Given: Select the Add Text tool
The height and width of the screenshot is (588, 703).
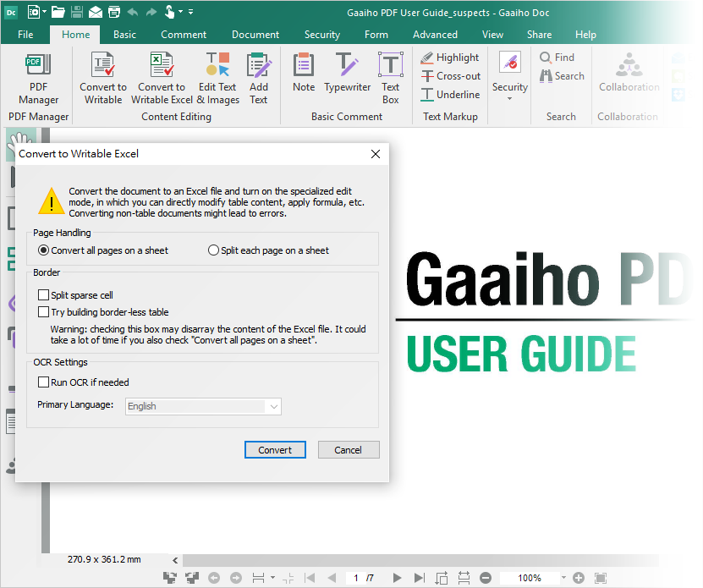Looking at the screenshot, I should tap(259, 79).
